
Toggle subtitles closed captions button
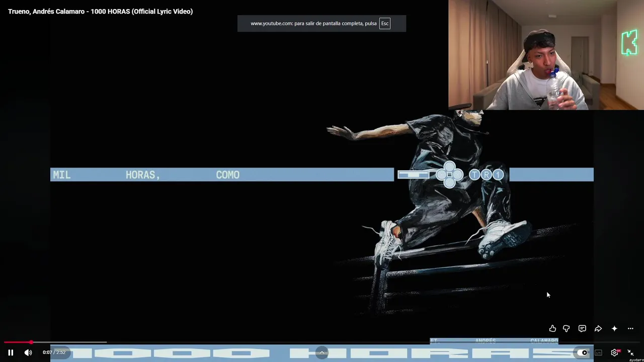598,352
